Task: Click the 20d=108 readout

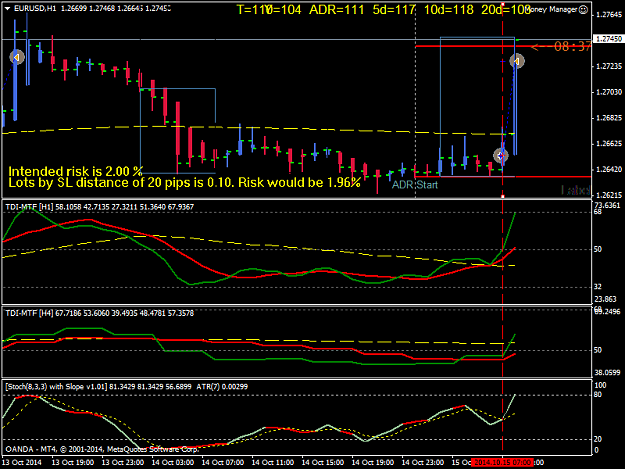Action: [x=506, y=10]
